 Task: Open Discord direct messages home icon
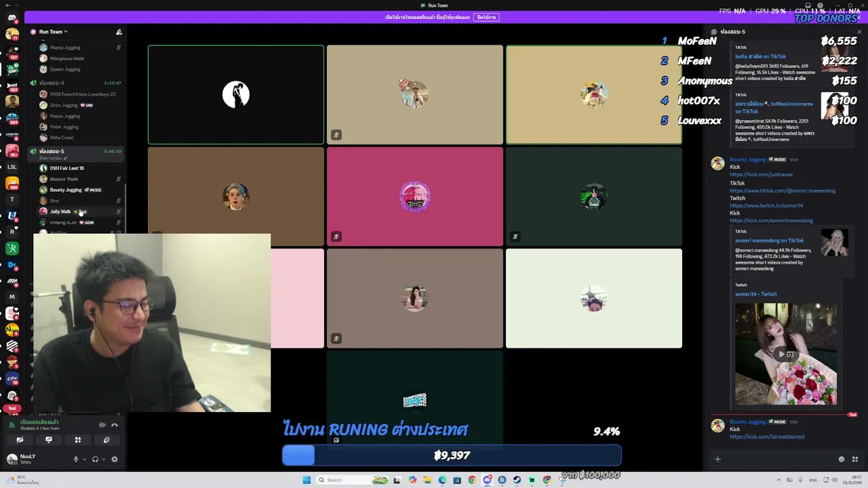pyautogui.click(x=12, y=18)
